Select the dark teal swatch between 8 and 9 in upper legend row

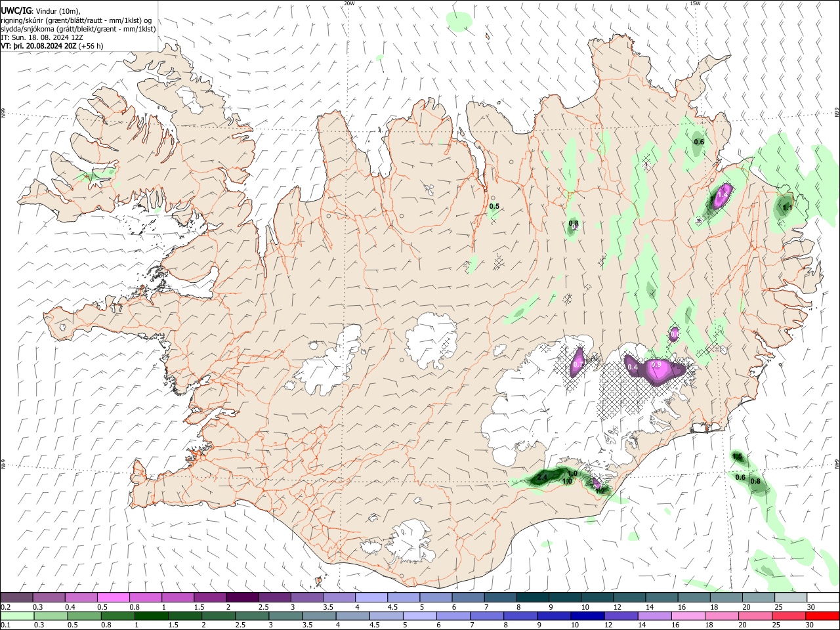click(532, 598)
